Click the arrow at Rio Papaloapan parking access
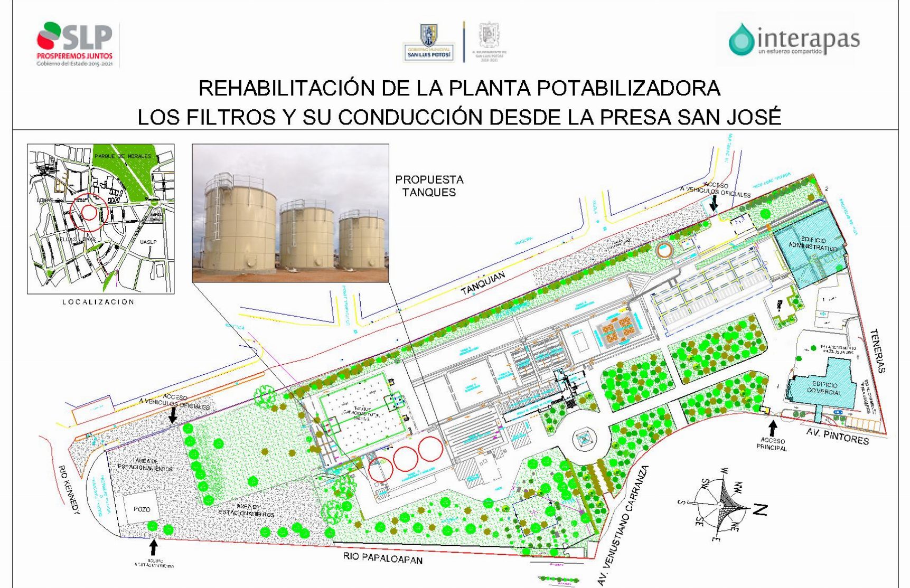The height and width of the screenshot is (588, 910). (x=154, y=546)
